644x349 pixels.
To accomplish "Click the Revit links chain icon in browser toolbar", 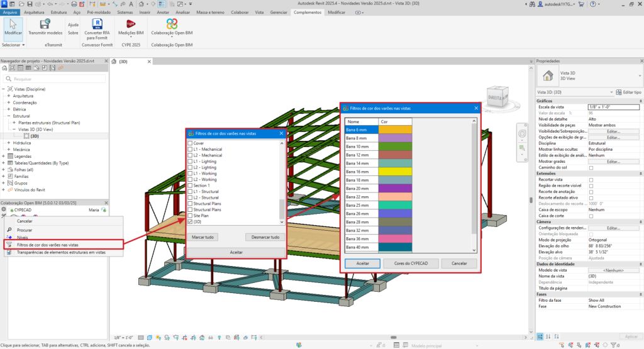I will (x=60, y=68).
